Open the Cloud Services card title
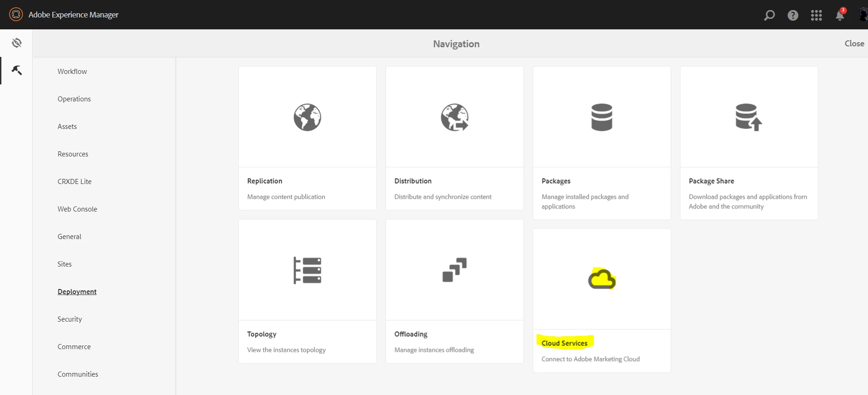The image size is (868, 395). (565, 343)
